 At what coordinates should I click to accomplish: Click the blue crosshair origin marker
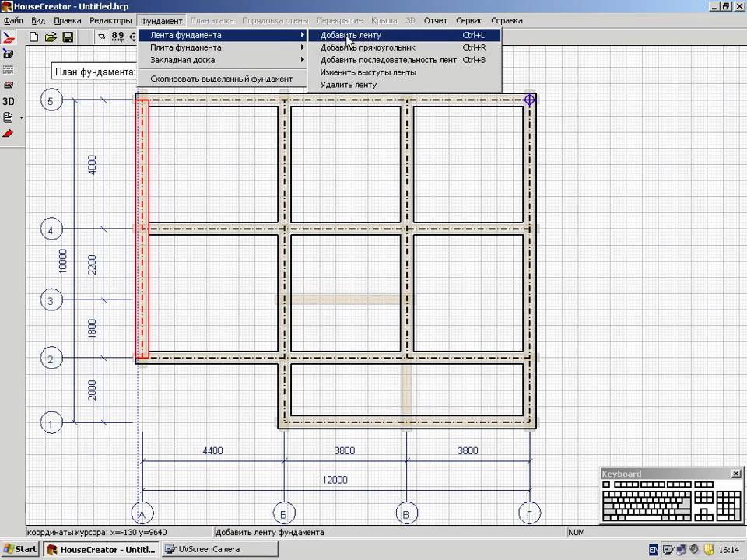(529, 100)
